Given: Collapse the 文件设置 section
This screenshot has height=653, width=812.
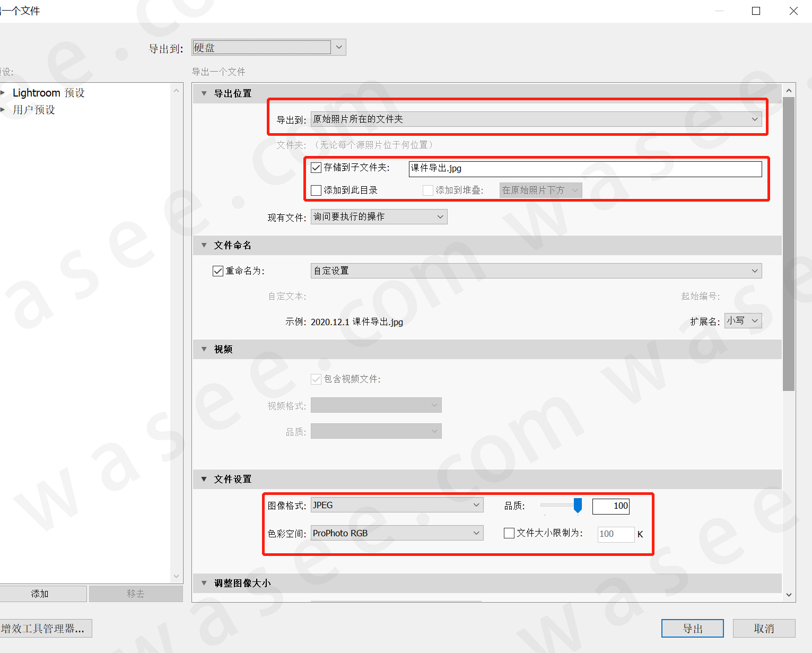Looking at the screenshot, I should pyautogui.click(x=204, y=479).
